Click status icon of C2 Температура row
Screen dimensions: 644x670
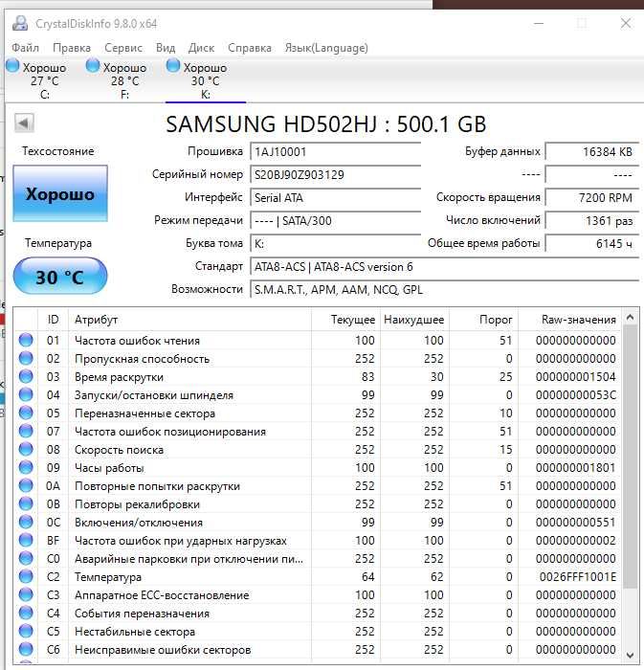click(26, 576)
